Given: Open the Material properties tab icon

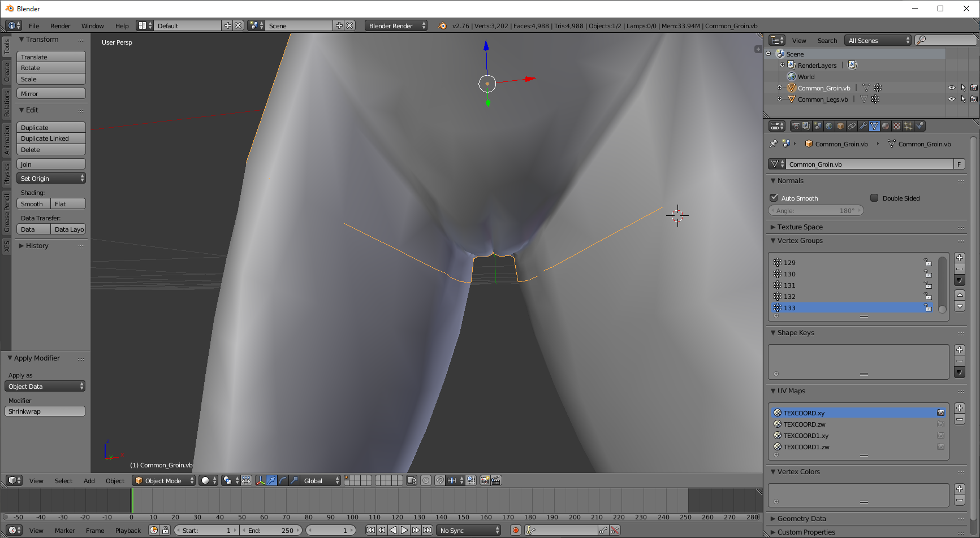Looking at the screenshot, I should (x=886, y=126).
